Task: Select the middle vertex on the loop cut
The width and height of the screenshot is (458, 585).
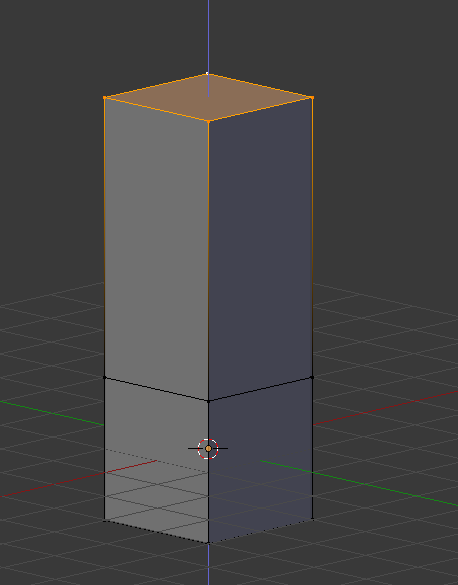Action: tap(208, 401)
